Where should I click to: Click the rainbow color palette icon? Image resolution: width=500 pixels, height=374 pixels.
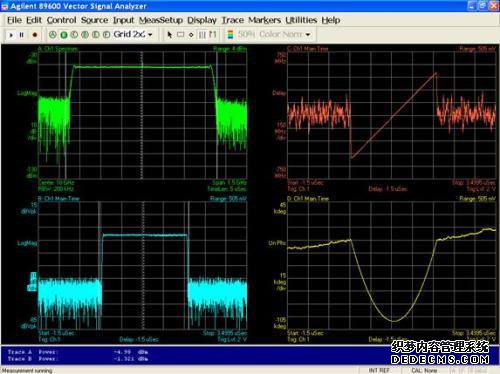[230, 35]
